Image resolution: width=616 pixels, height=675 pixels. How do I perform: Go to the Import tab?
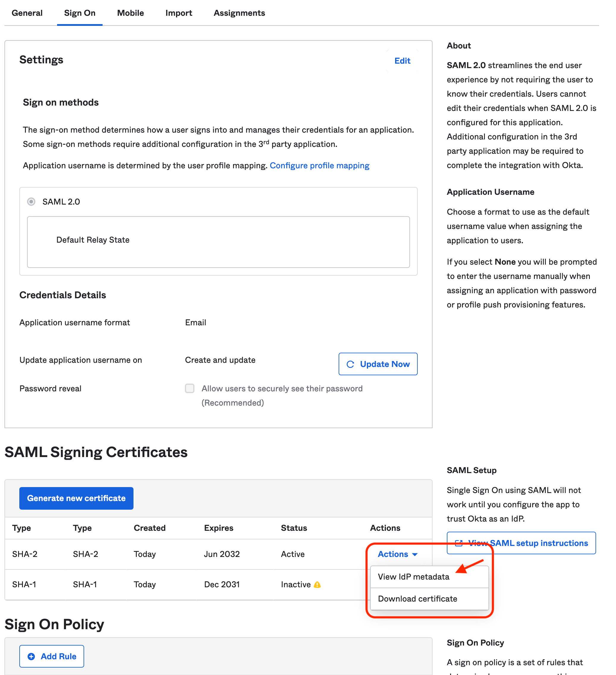179,13
